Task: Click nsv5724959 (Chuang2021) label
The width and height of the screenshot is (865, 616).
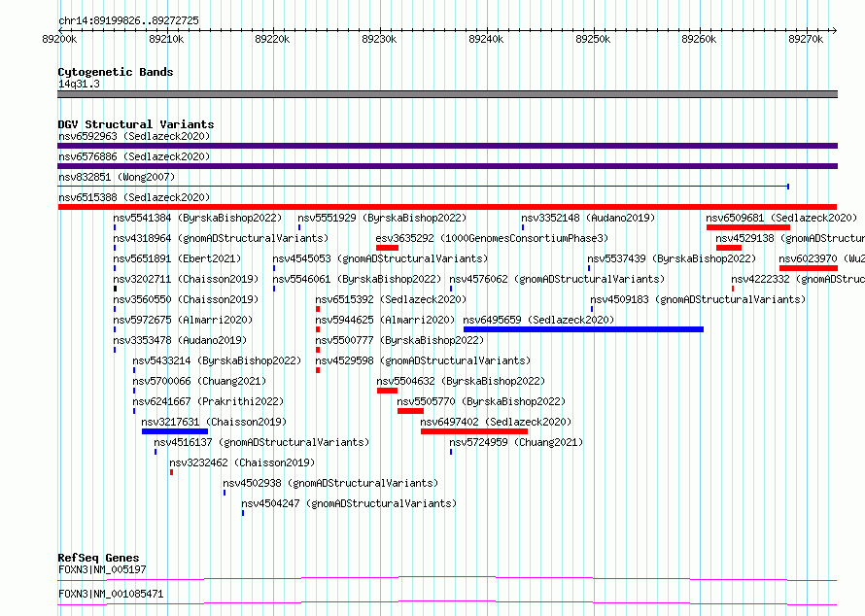Action: pyautogui.click(x=516, y=442)
